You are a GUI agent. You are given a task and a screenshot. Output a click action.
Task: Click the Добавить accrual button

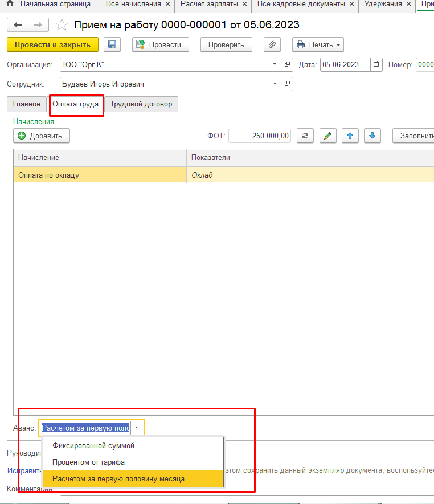point(42,136)
